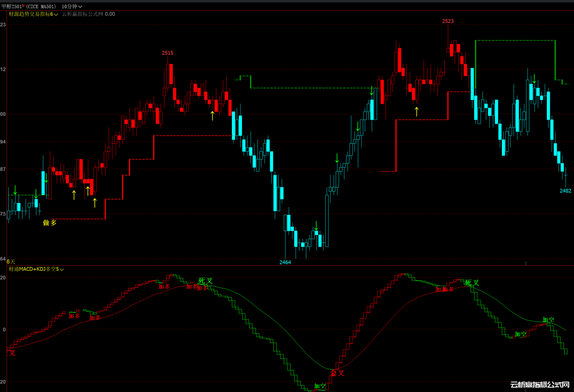Open the 10分钟 timeframe dropdown

click(x=72, y=6)
